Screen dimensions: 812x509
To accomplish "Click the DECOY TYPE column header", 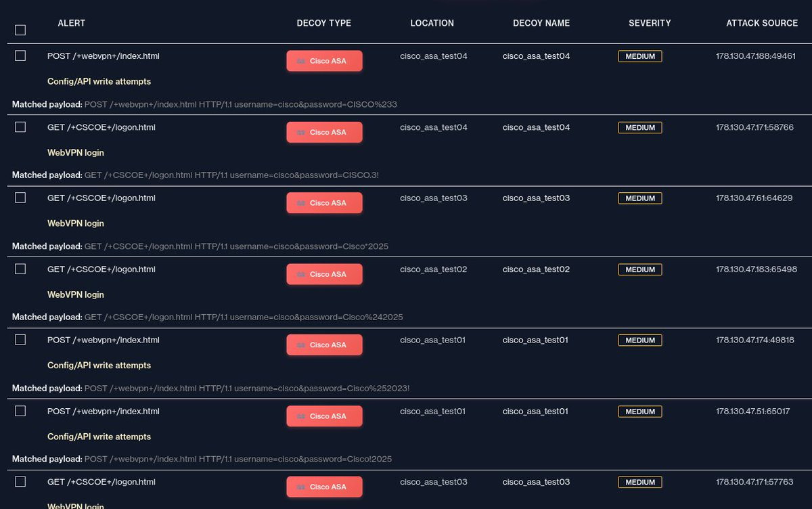I will click(324, 23).
